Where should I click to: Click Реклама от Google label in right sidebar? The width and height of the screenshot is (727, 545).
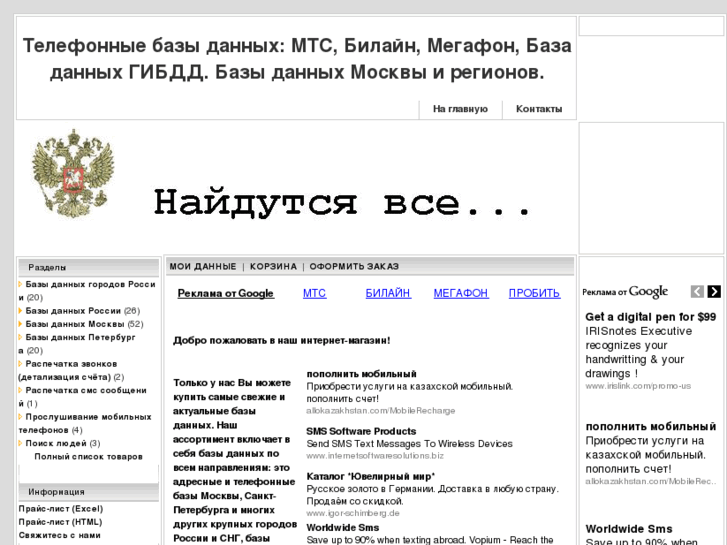[625, 292]
